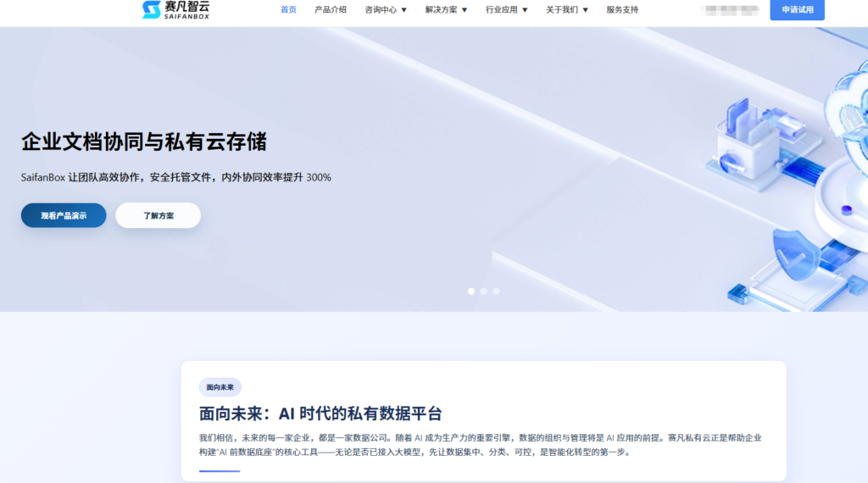Image resolution: width=868 pixels, height=483 pixels.
Task: Click the 申请试用 button
Action: [797, 10]
